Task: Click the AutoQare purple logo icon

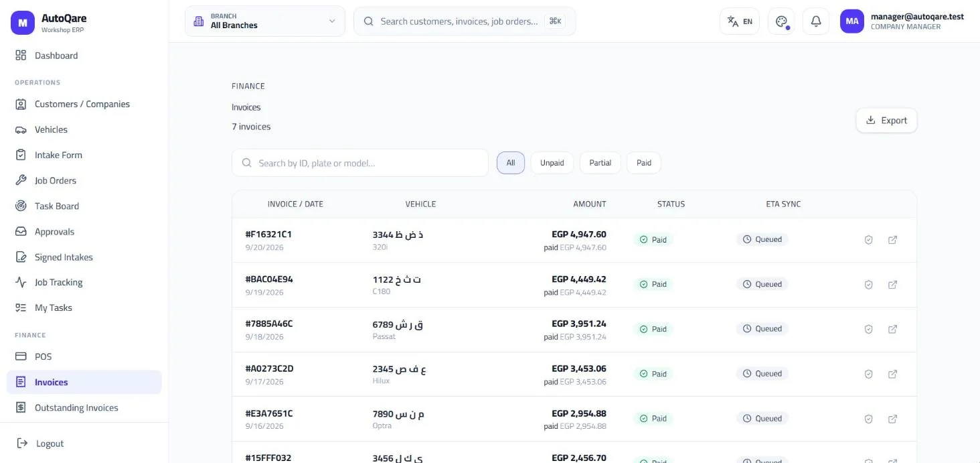Action: tap(22, 23)
